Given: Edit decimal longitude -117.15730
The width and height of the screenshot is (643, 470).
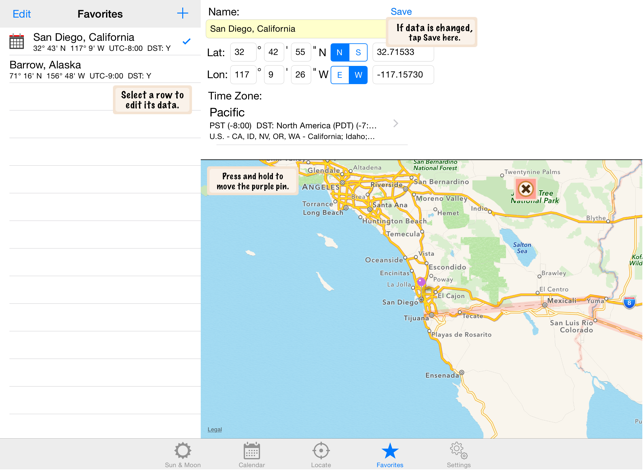Looking at the screenshot, I should coord(403,75).
